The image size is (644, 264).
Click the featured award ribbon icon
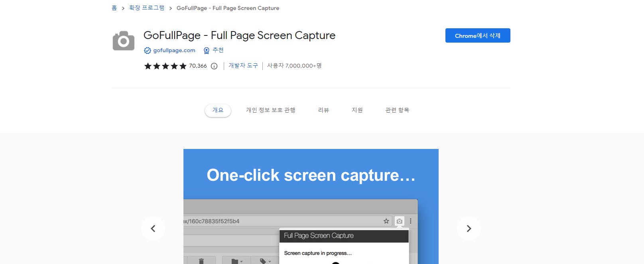click(207, 51)
